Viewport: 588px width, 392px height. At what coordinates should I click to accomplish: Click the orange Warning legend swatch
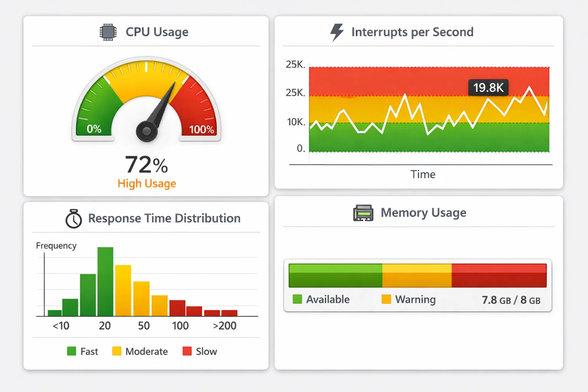coord(386,299)
